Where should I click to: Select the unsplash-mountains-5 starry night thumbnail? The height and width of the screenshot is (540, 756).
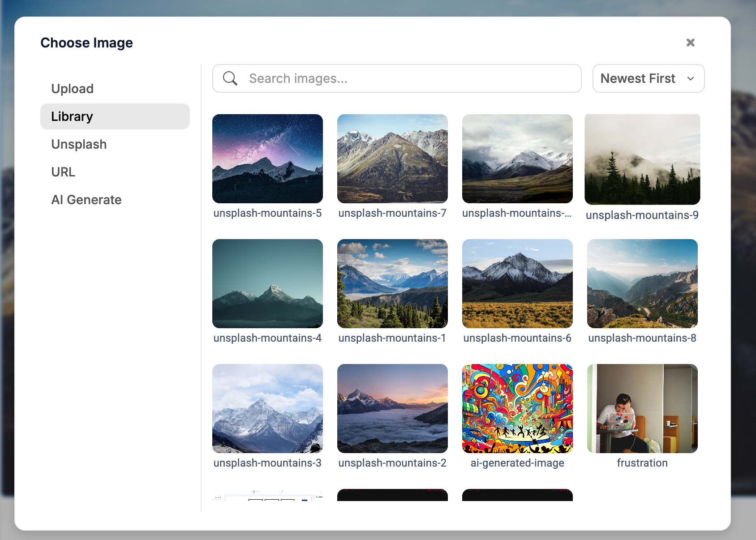click(267, 159)
